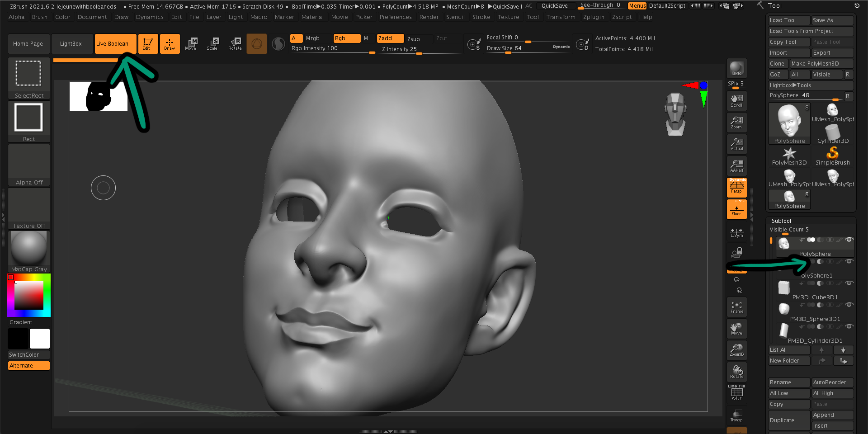The width and height of the screenshot is (868, 434).
Task: Click the AAHalf icon
Action: pos(736,165)
